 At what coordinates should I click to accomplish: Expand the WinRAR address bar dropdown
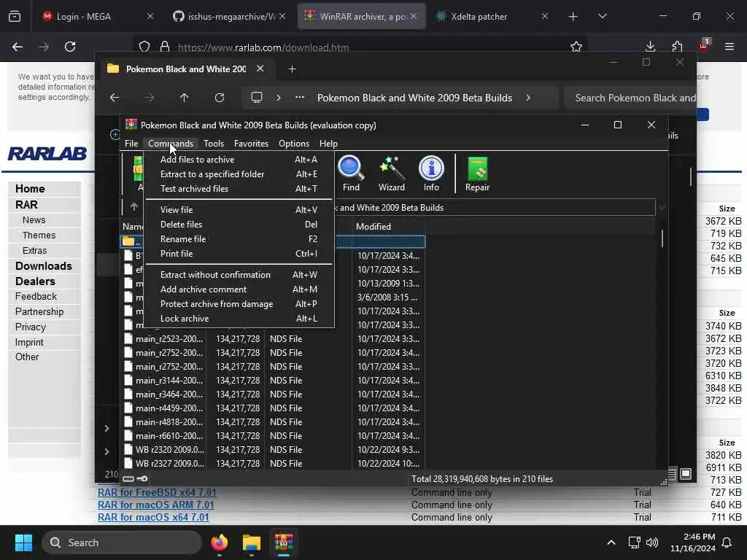(x=662, y=208)
